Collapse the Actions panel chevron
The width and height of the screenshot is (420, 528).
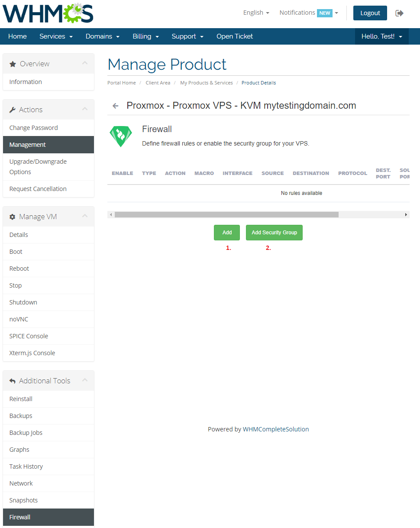[85, 109]
